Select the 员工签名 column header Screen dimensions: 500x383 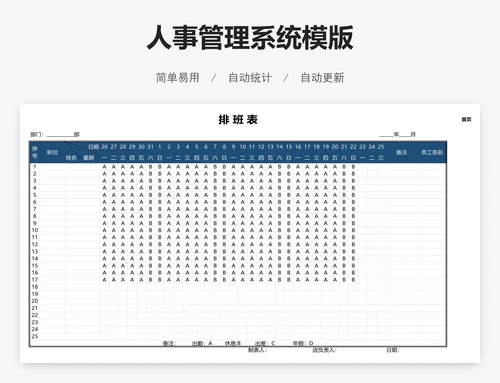(432, 152)
